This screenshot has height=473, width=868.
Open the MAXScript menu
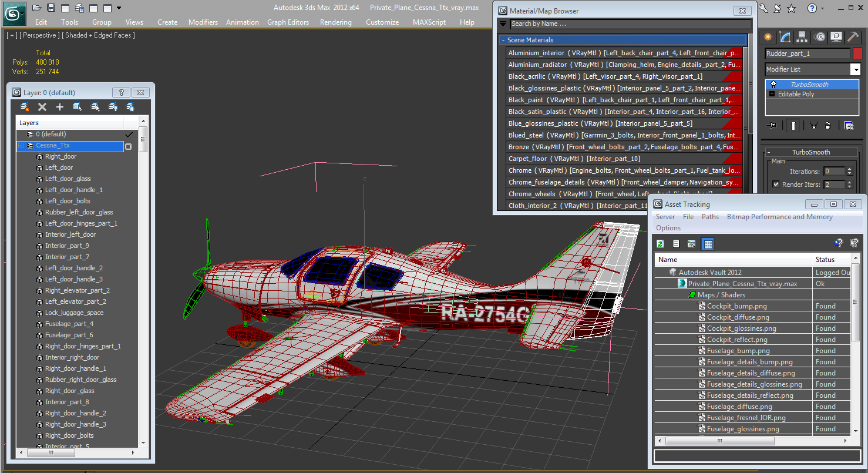pos(429,22)
